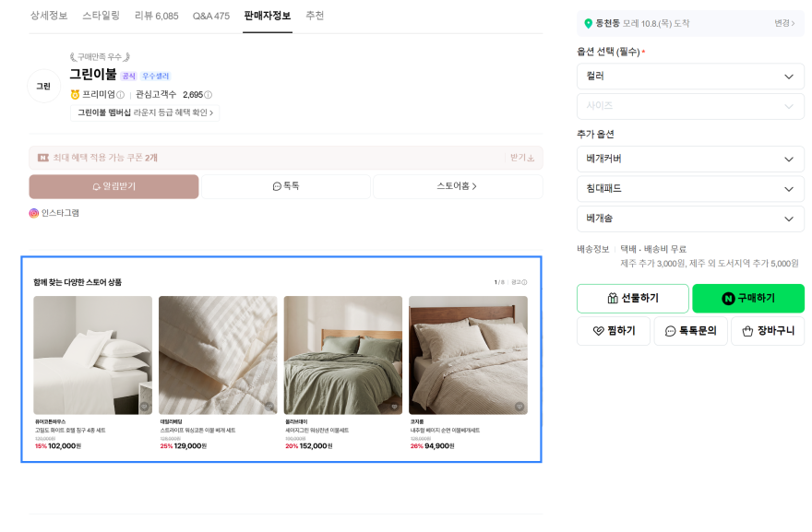Screen dimensions: 812x532
Task: Open the 인스타그램 link
Action: pyautogui.click(x=60, y=213)
